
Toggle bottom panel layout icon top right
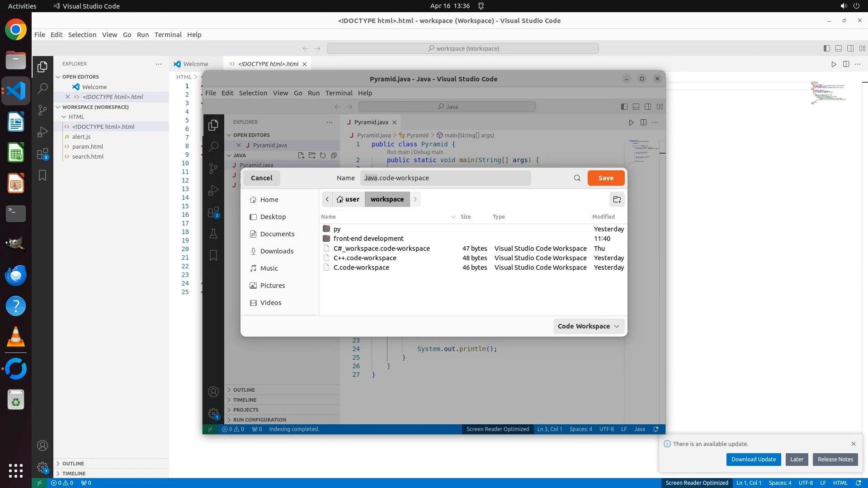(x=839, y=48)
